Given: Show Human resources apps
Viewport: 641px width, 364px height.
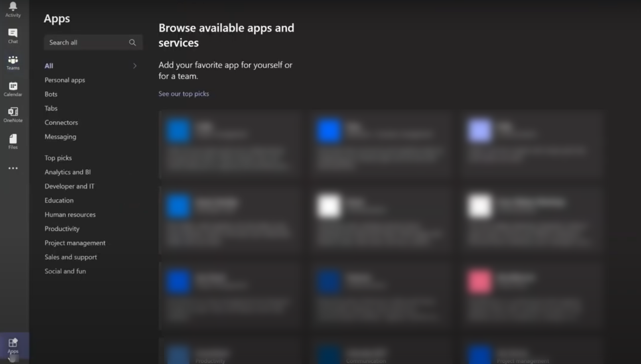Looking at the screenshot, I should pos(70,214).
